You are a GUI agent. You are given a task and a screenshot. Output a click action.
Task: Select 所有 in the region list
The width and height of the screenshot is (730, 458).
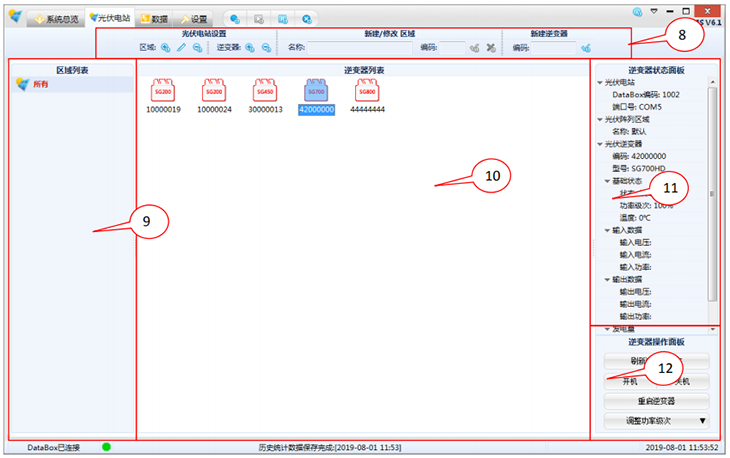point(40,85)
